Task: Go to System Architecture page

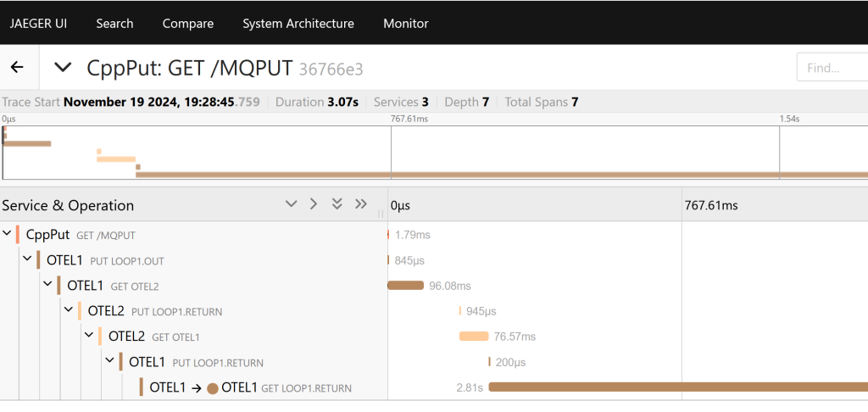Action: click(298, 23)
